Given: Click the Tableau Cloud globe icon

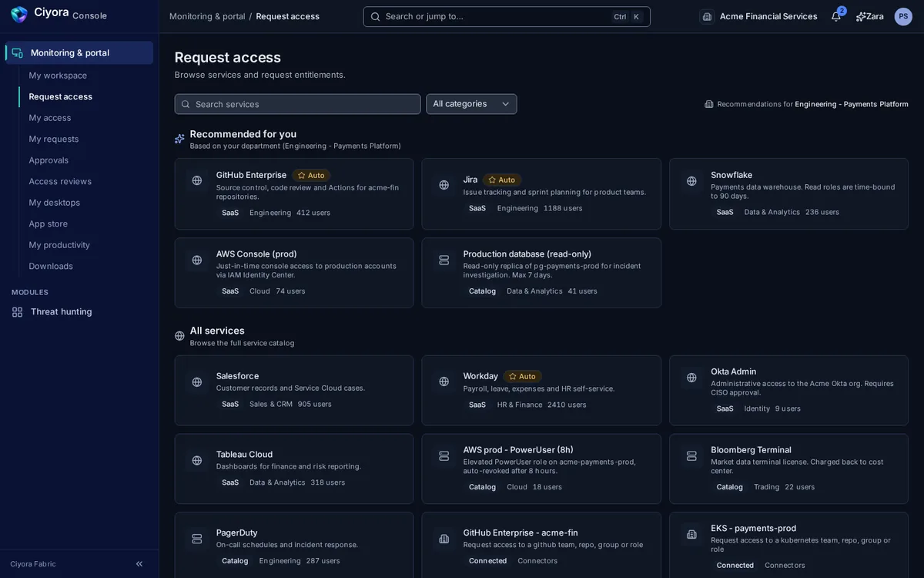Looking at the screenshot, I should pos(197,460).
